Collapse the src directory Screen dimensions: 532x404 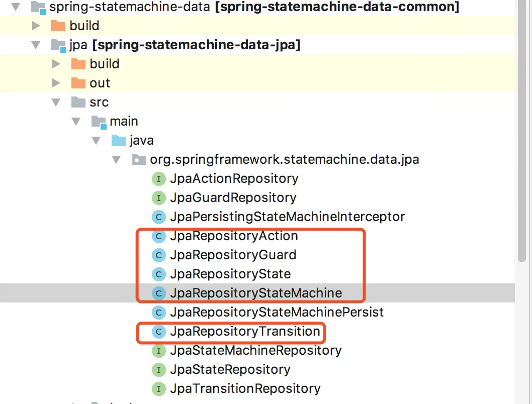pos(56,102)
